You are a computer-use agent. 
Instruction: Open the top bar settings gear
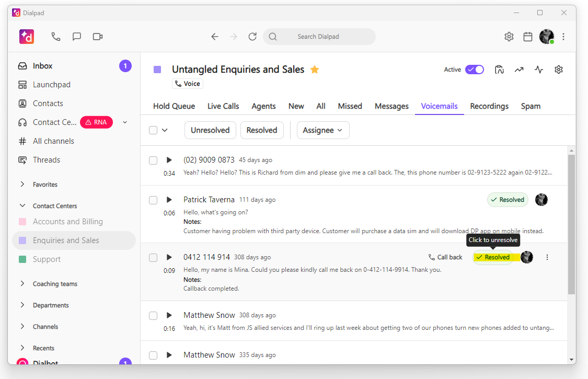coord(509,37)
